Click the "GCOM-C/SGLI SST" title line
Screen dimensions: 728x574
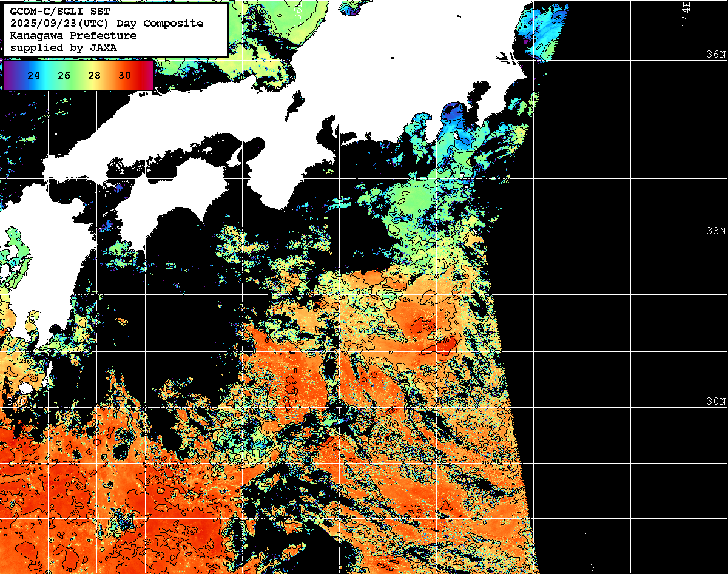[60, 12]
